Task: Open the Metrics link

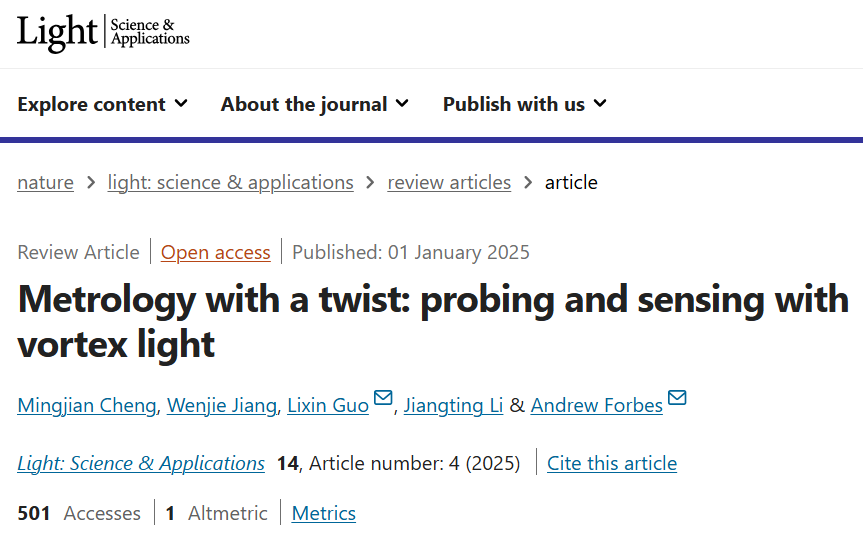Action: pyautogui.click(x=324, y=513)
